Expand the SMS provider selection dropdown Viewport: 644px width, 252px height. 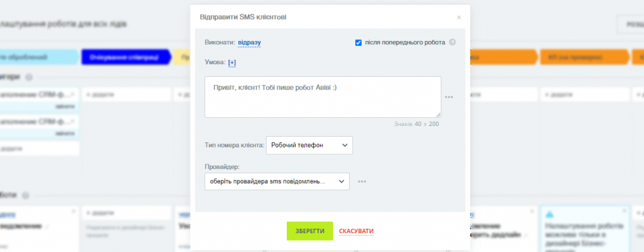click(277, 181)
